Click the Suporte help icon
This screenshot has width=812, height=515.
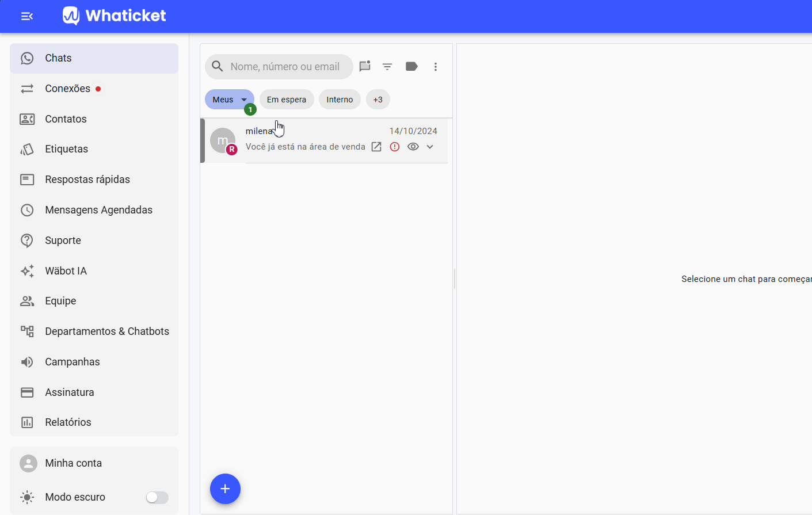27,241
